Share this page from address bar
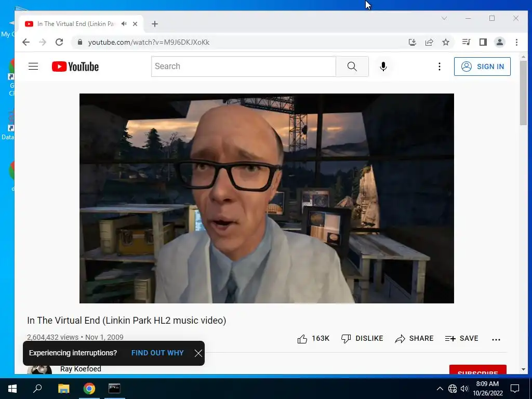 click(429, 42)
